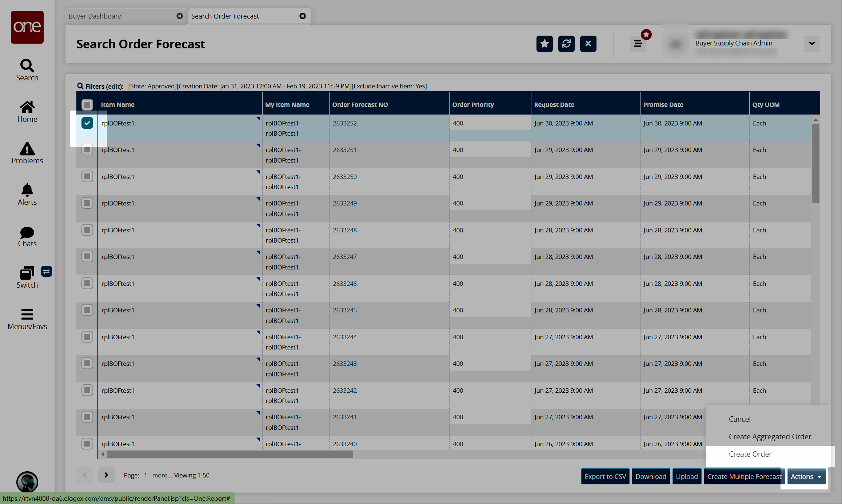Open the Actions dropdown button
Screen dimensions: 842x504
[806, 476]
